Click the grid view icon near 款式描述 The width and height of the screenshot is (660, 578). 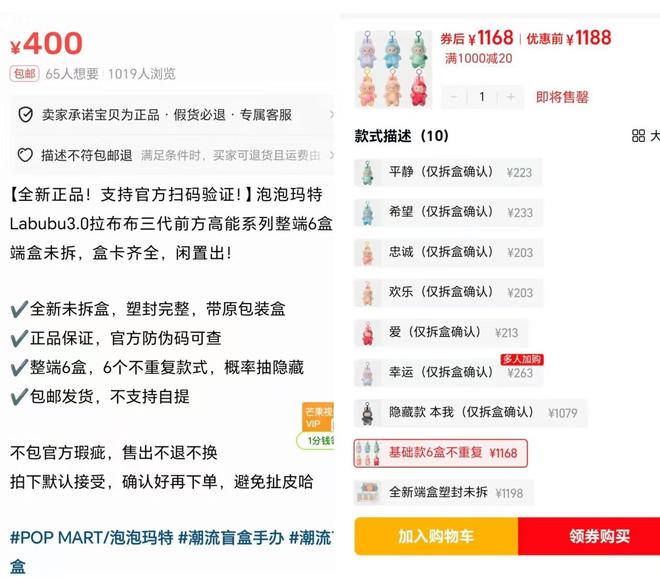tap(638, 136)
